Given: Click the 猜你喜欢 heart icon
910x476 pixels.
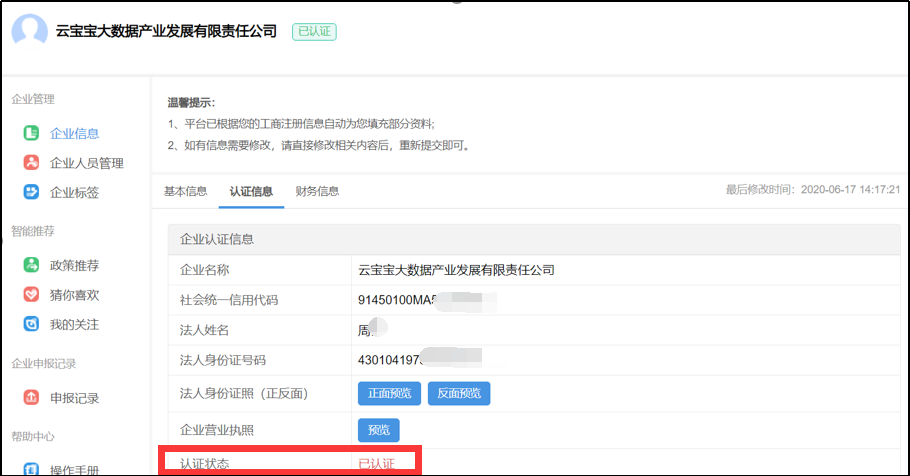Looking at the screenshot, I should click(32, 295).
